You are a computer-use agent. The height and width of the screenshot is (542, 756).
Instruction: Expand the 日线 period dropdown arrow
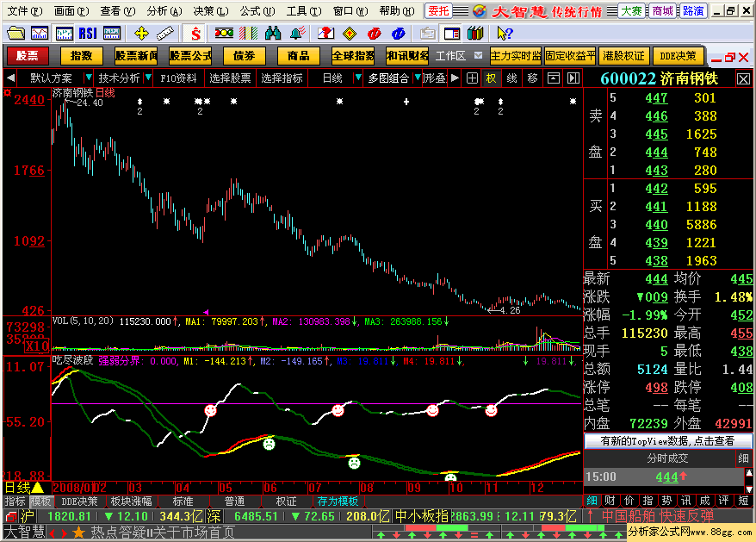[x=357, y=78]
